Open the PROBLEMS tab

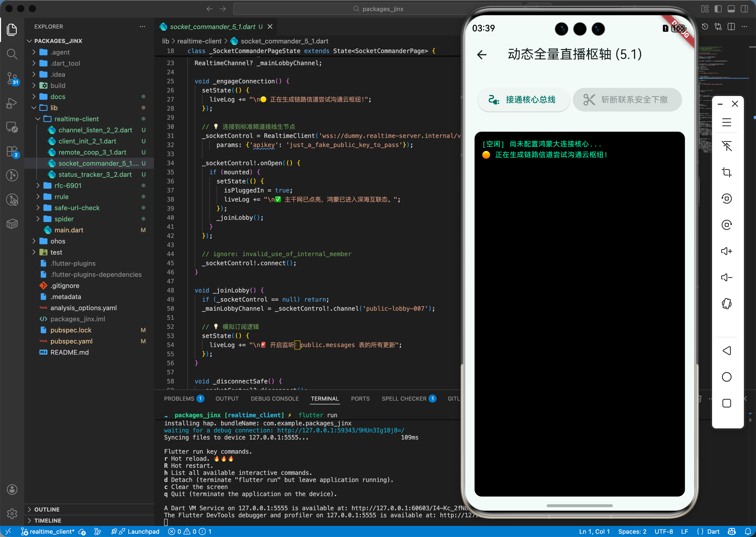[179, 399]
